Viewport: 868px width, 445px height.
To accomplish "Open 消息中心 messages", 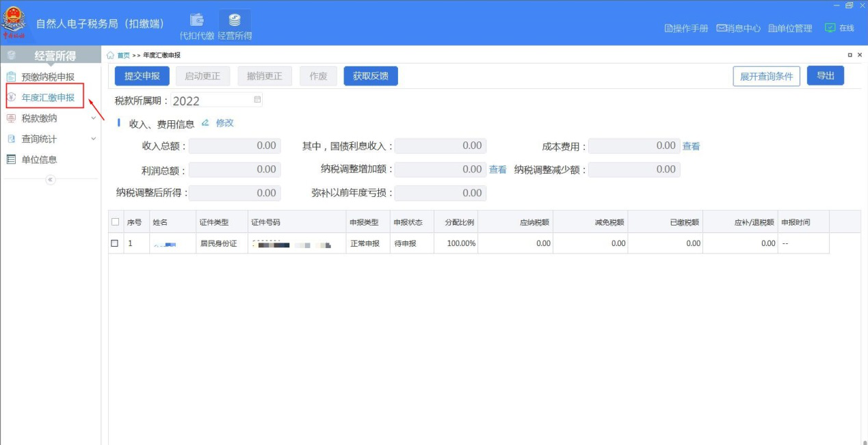I will [x=738, y=28].
